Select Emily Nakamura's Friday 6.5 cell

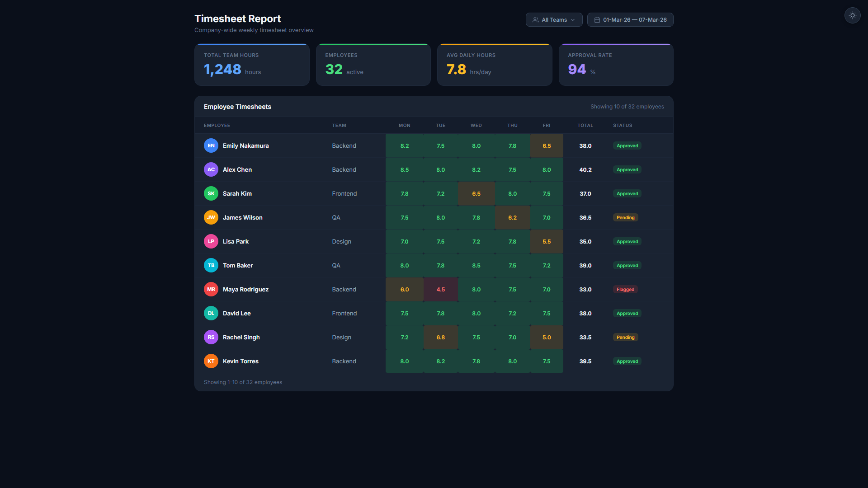point(547,145)
